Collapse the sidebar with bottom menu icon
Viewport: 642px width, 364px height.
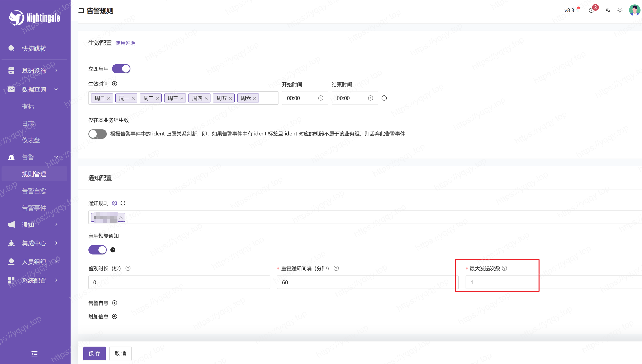(x=34, y=354)
